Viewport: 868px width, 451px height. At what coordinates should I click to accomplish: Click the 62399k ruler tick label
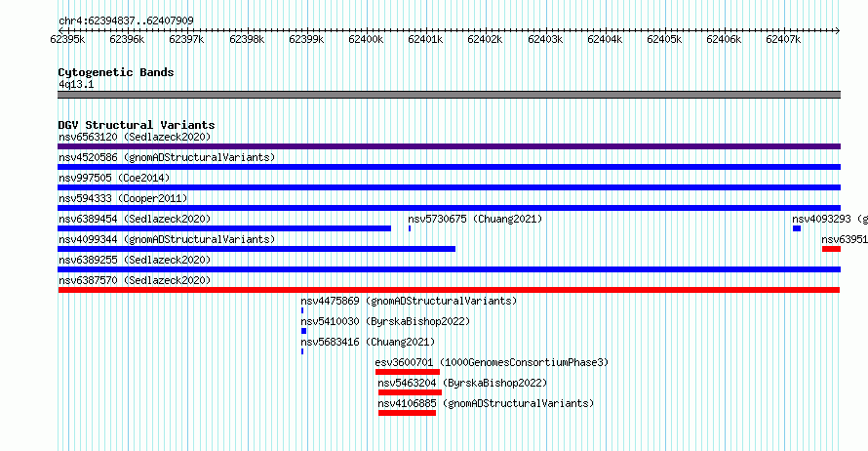click(306, 39)
